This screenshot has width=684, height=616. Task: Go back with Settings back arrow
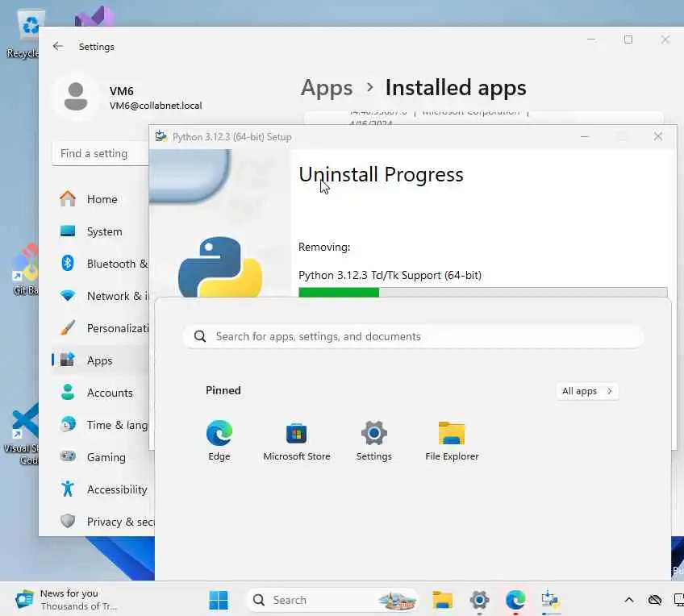point(58,46)
